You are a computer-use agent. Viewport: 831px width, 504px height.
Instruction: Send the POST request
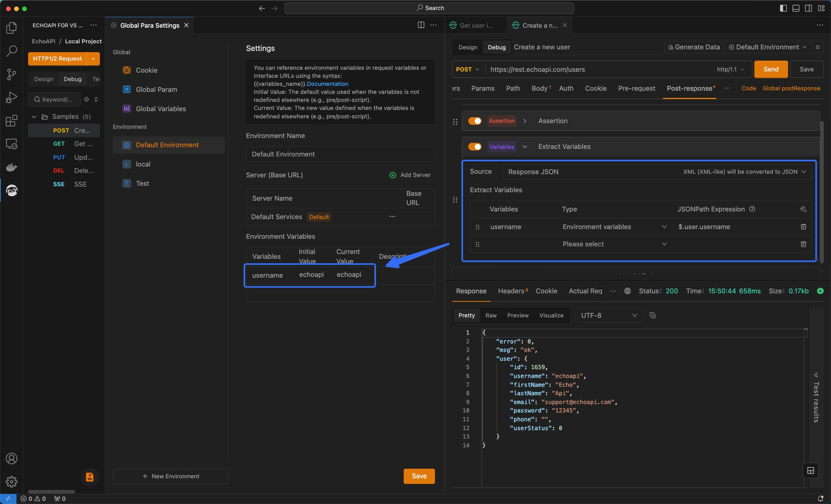(771, 69)
